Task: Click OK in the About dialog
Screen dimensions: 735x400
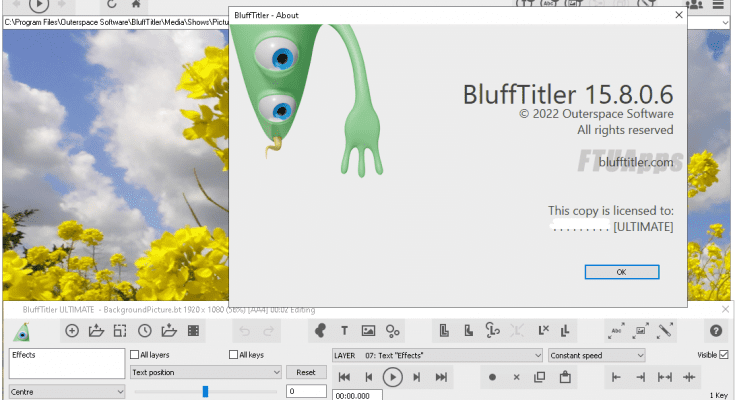Action: coord(622,272)
